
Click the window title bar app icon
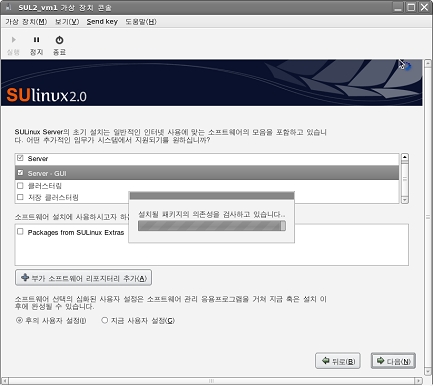pyautogui.click(x=8, y=7)
